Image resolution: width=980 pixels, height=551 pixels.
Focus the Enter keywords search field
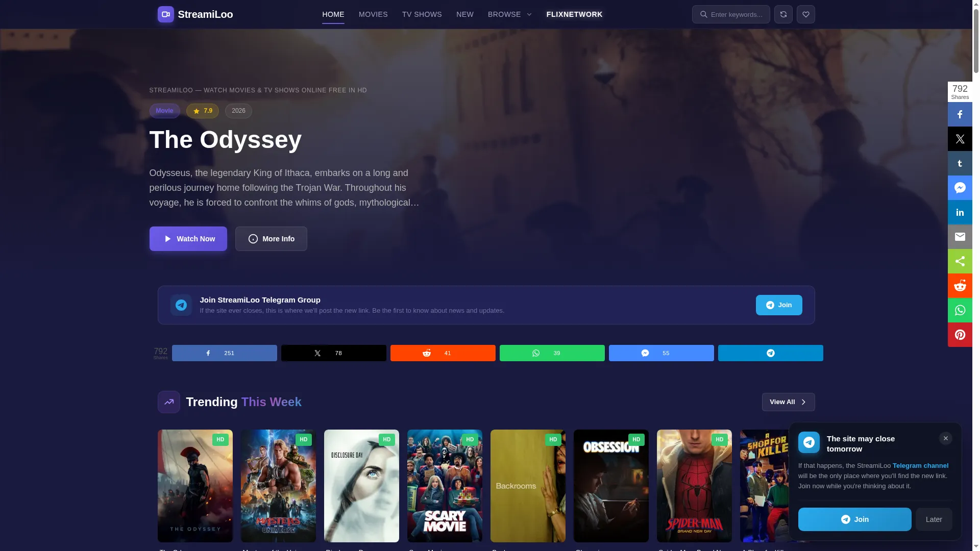(x=731, y=14)
